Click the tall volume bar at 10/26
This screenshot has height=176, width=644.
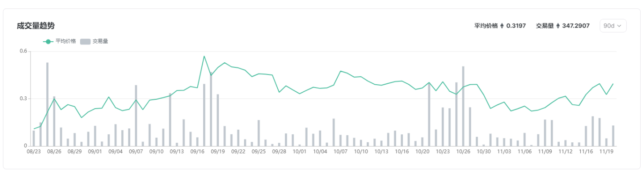coord(463,106)
